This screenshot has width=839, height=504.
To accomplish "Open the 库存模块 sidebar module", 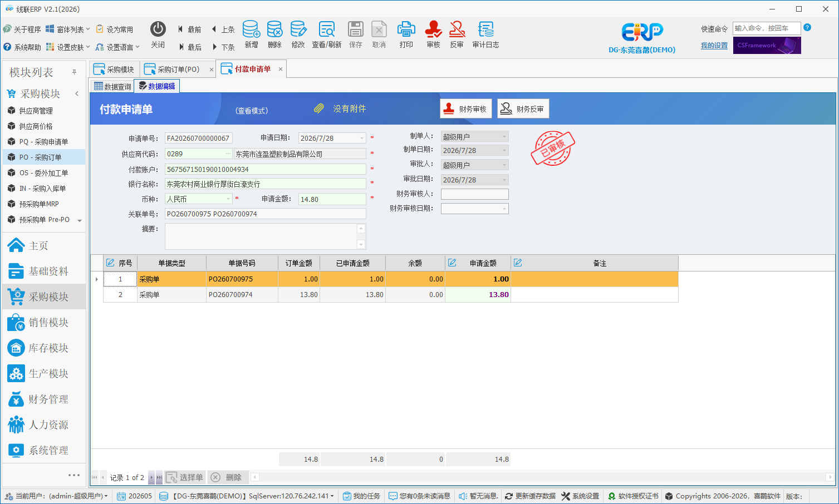I will 45,348.
